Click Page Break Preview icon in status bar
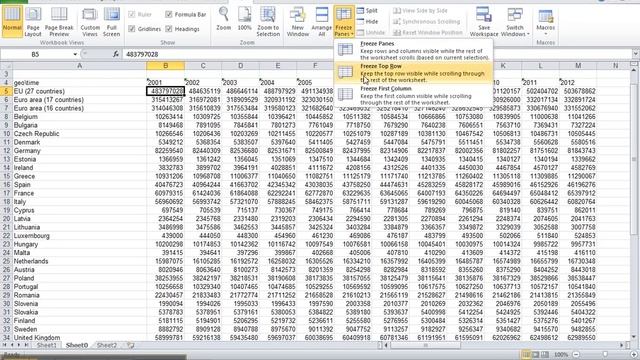640x360 pixels. point(544,354)
